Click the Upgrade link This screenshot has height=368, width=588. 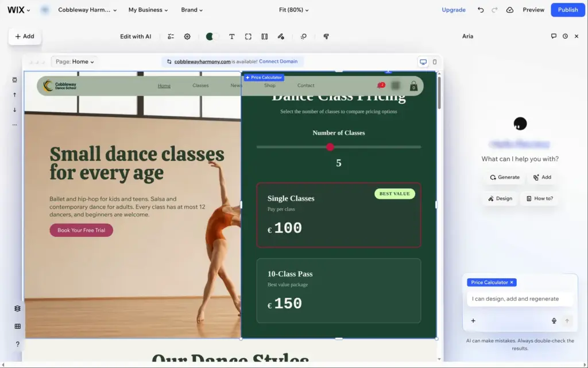(x=454, y=10)
